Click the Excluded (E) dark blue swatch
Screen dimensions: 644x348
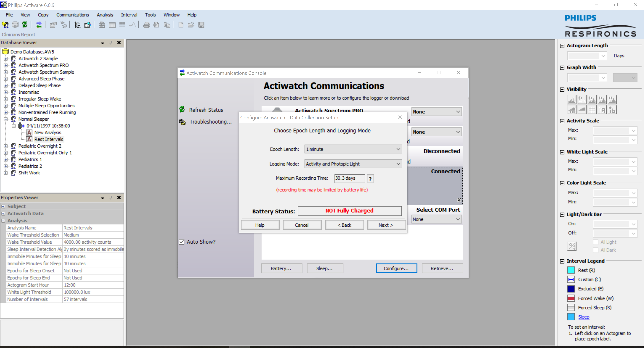point(571,289)
